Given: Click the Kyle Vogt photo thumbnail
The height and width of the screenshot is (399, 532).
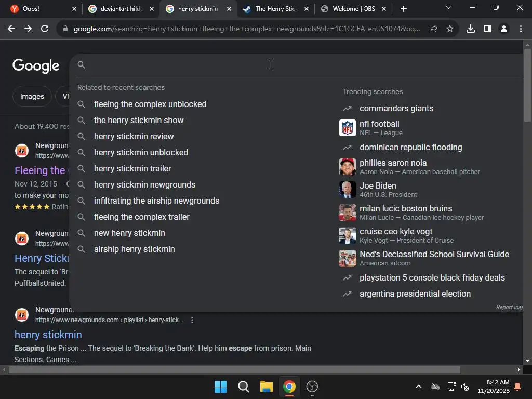Looking at the screenshot, I should [x=348, y=235].
